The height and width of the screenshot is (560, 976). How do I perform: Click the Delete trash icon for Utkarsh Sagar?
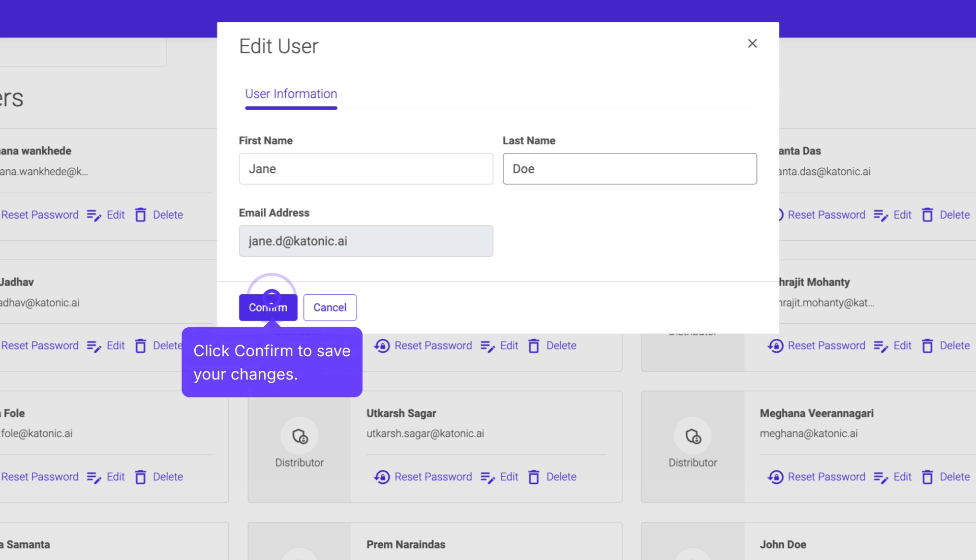[x=534, y=477]
